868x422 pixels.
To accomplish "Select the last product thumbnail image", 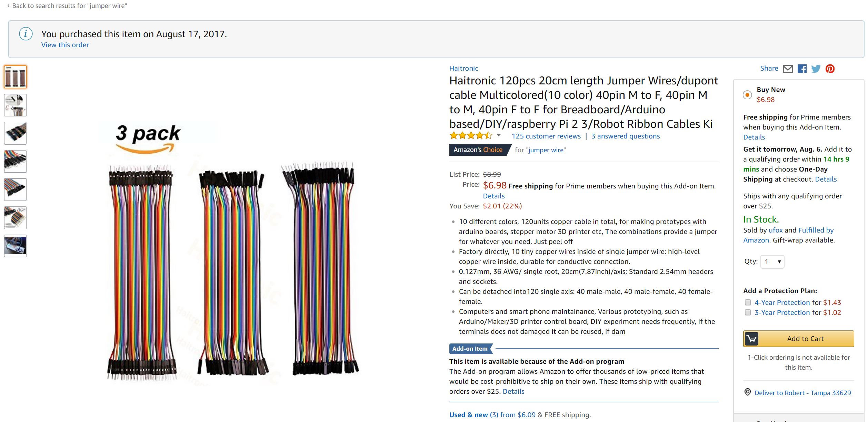I will pos(16,246).
